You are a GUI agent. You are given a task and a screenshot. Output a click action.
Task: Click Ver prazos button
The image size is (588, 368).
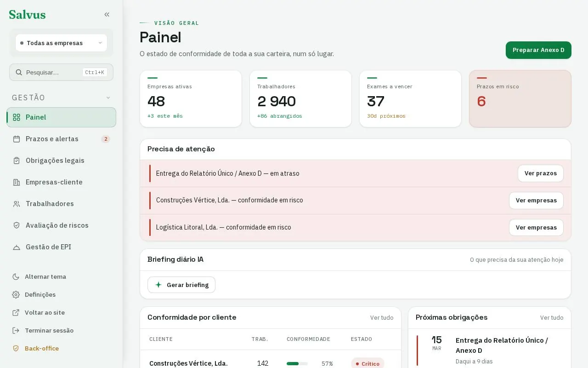[x=541, y=173]
